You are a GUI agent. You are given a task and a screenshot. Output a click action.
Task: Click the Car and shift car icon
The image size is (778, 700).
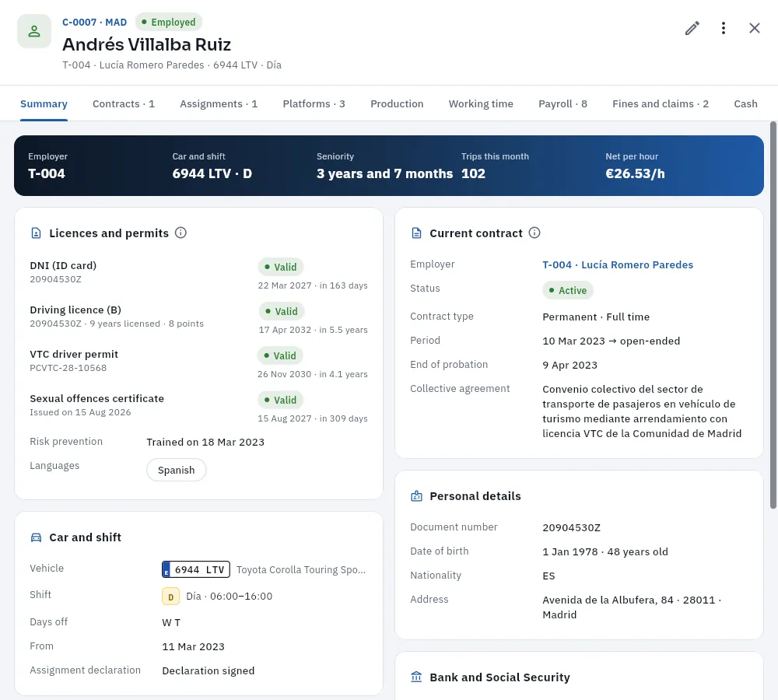37,537
